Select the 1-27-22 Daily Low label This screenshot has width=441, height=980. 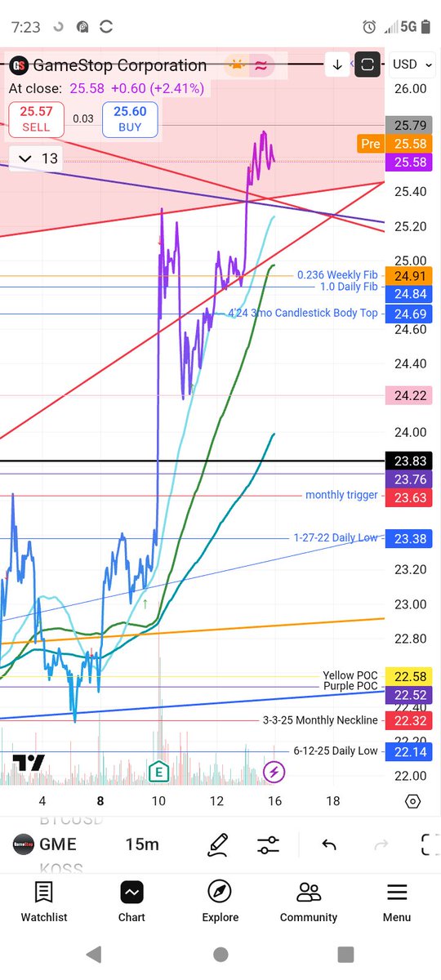click(x=336, y=537)
